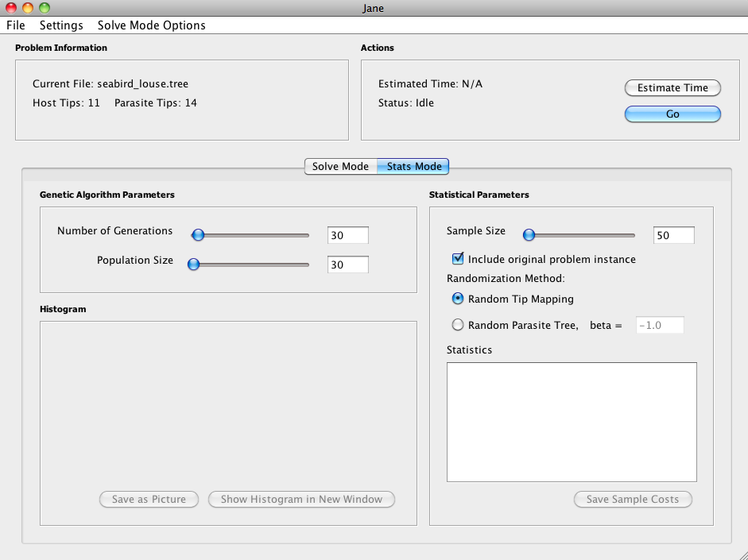
Task: Click the 'Estimated Time: N/A' text
Action: 430,84
